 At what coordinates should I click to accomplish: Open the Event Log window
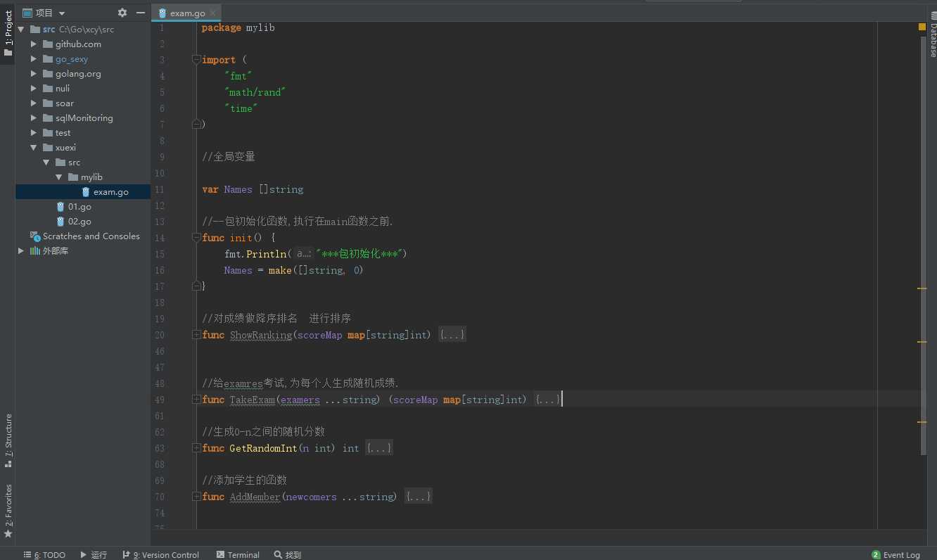[x=896, y=554]
